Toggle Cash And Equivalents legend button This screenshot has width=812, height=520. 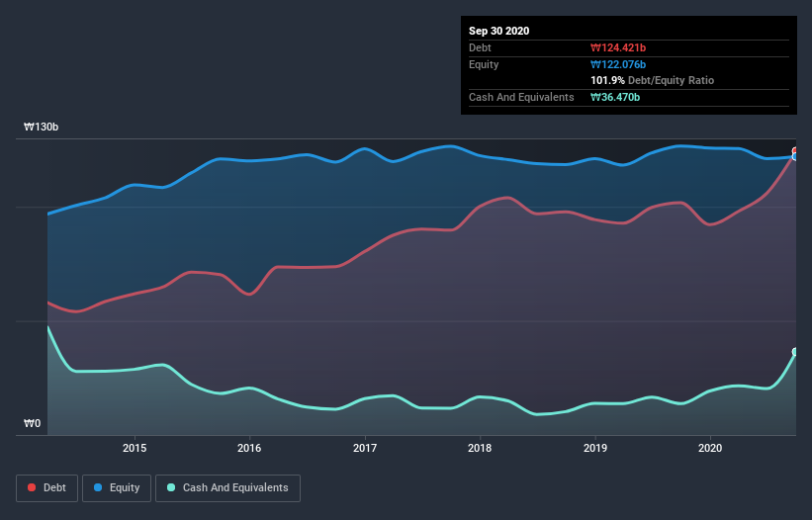(227, 488)
